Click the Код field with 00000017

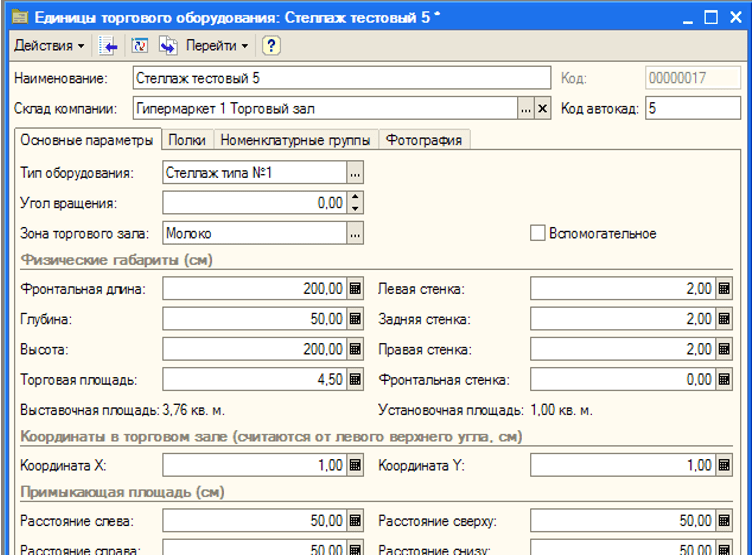pyautogui.click(x=692, y=78)
